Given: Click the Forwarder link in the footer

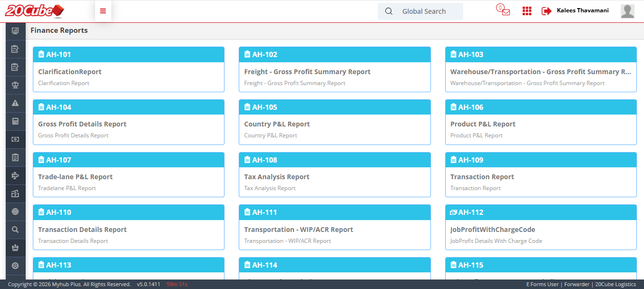Looking at the screenshot, I should click(576, 284).
